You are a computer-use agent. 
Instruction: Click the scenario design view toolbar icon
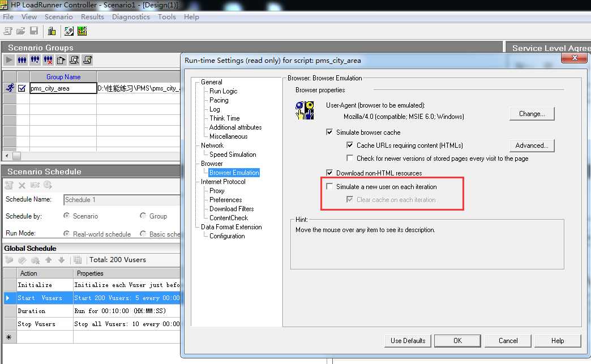[69, 31]
